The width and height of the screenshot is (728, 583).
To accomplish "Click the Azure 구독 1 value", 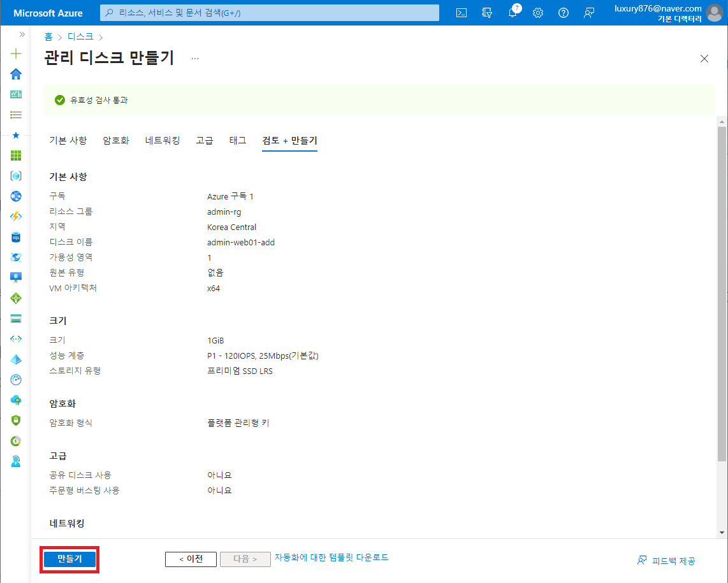I will point(230,196).
